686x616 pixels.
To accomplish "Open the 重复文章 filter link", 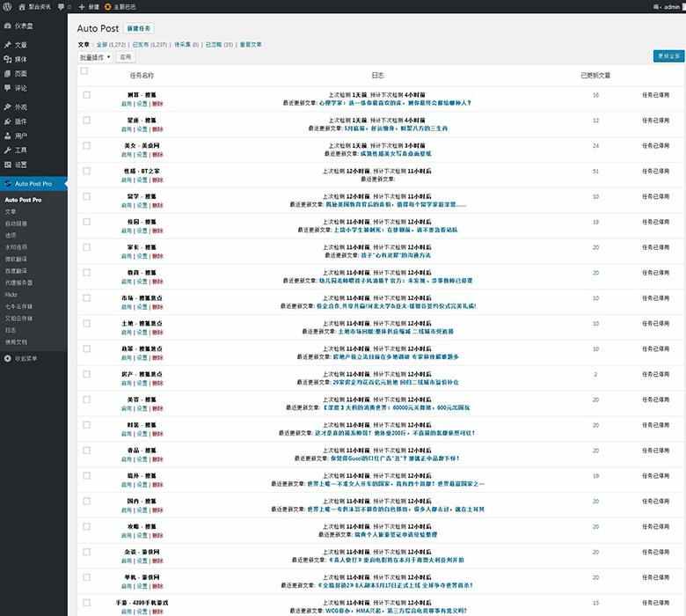I will tap(251, 45).
